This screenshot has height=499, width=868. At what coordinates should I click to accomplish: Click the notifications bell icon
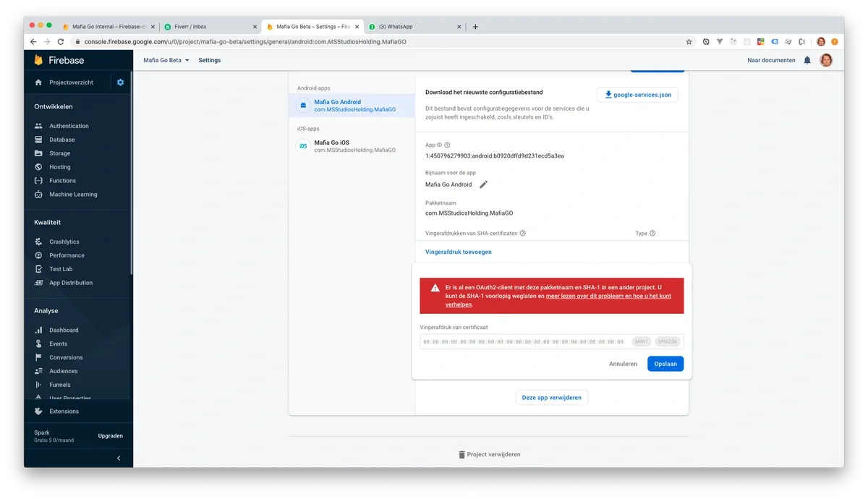coord(807,60)
